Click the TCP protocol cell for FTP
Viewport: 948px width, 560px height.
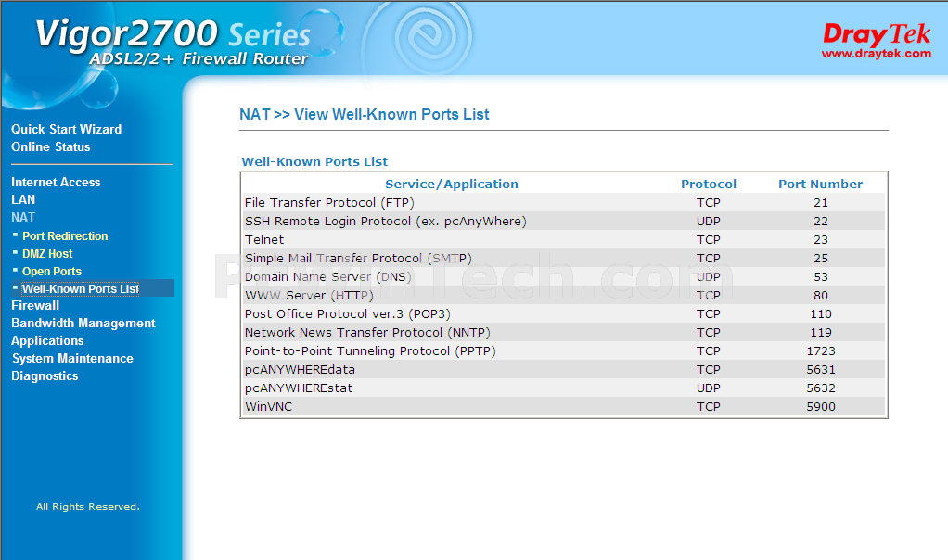point(709,203)
